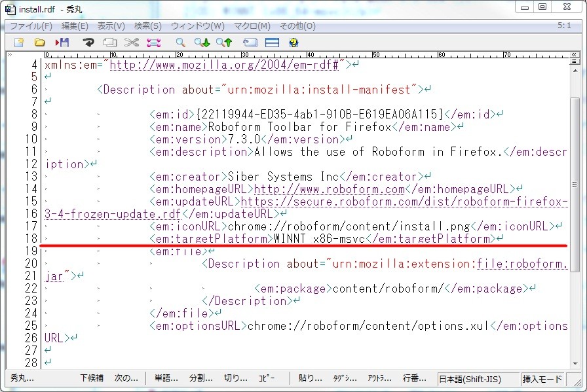Click the em:version 7.3.0 text

click(x=244, y=139)
